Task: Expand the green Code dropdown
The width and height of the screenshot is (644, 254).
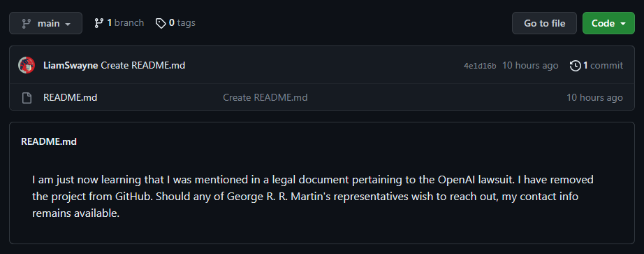Action: [608, 23]
